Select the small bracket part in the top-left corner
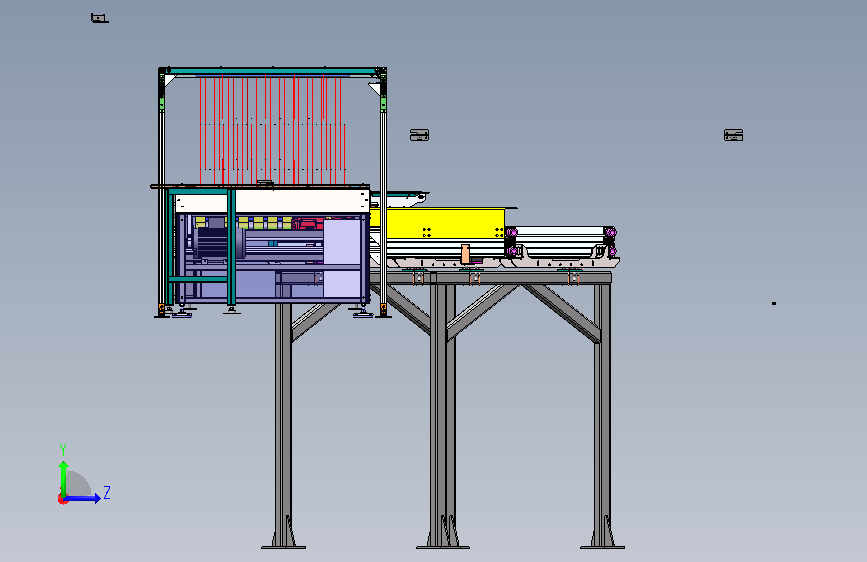867x562 pixels. (100, 18)
